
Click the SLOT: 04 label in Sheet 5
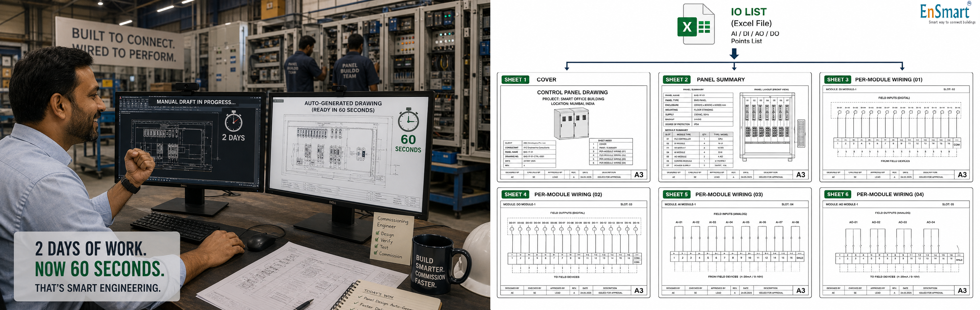pyautogui.click(x=787, y=204)
